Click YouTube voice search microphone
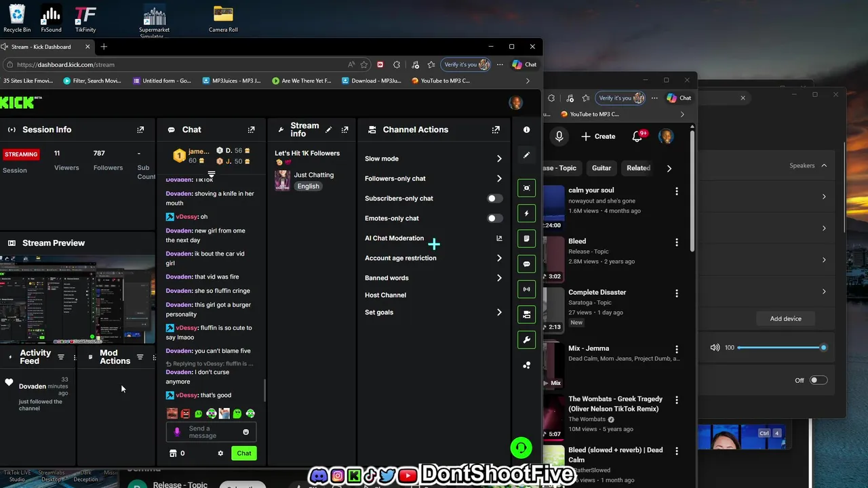The height and width of the screenshot is (488, 868). pos(559,136)
